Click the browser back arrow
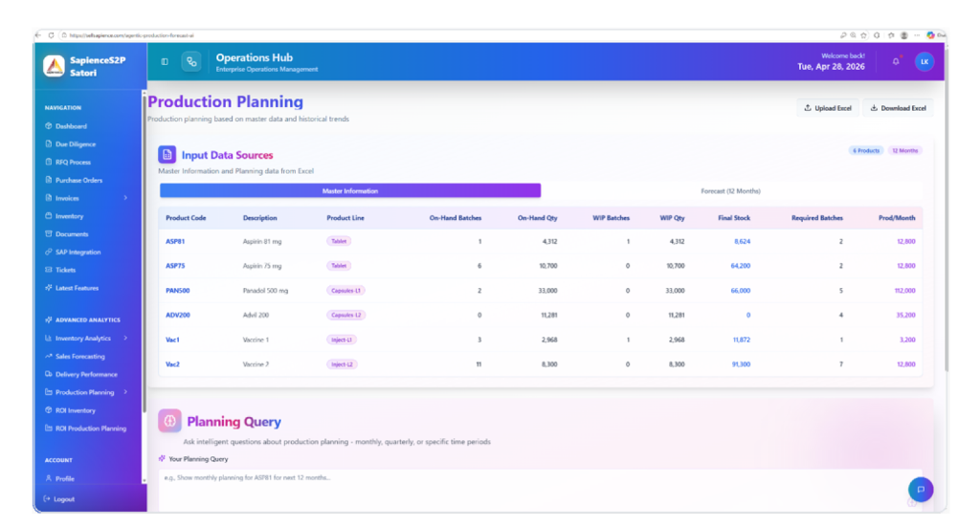The height and width of the screenshot is (527, 980). 38,35
